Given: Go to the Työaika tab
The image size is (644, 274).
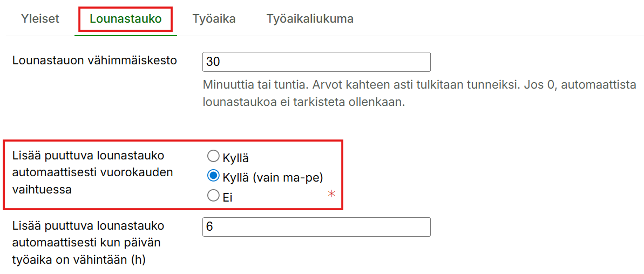Looking at the screenshot, I should pos(214,19).
